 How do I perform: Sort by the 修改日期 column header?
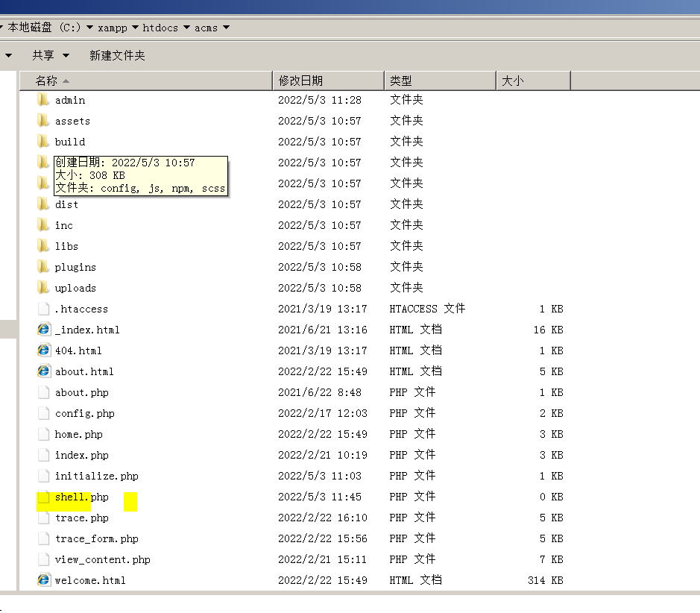329,81
